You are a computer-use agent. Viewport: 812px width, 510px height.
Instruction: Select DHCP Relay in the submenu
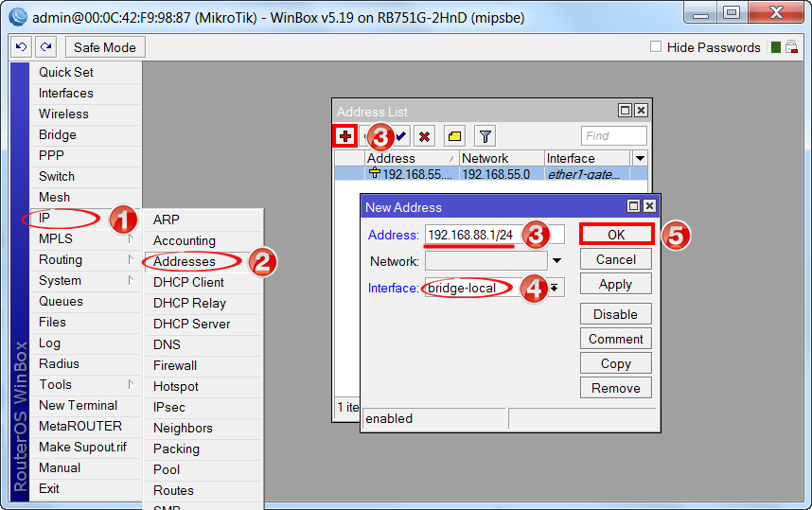(203, 303)
